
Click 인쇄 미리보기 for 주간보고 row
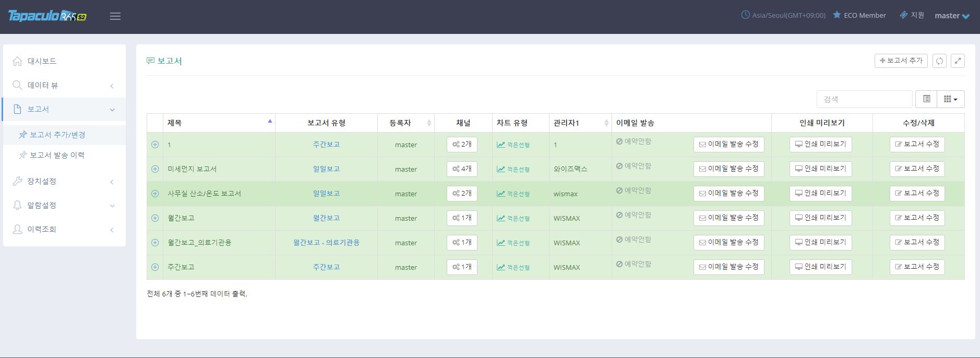click(x=820, y=267)
